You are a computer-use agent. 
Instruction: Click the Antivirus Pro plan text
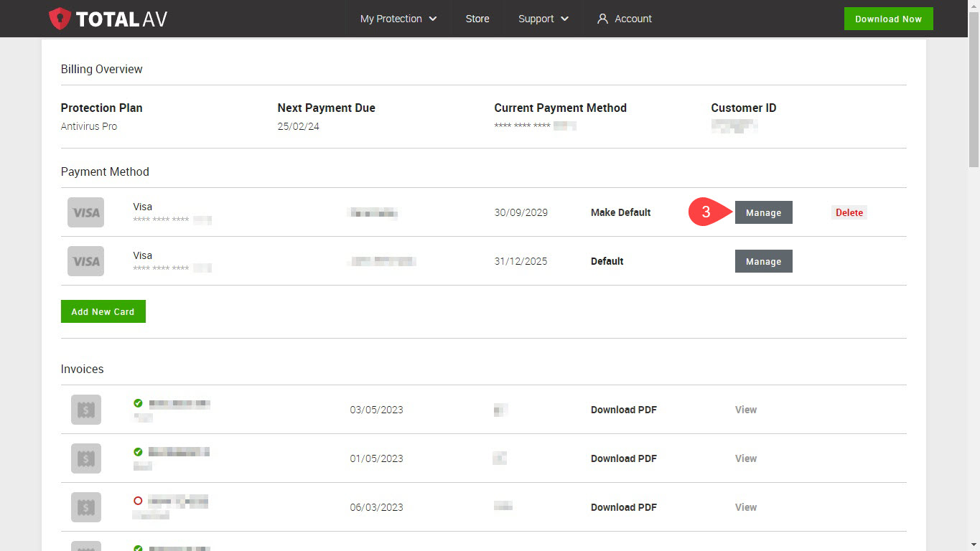tap(89, 126)
